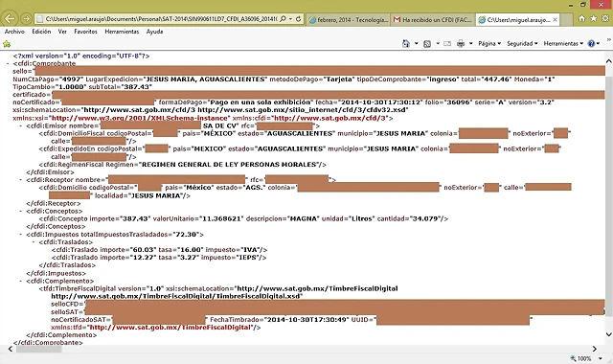Click the horizontal scrollbar left arrow
This screenshot has height=364, width=613.
pyautogui.click(x=11, y=349)
